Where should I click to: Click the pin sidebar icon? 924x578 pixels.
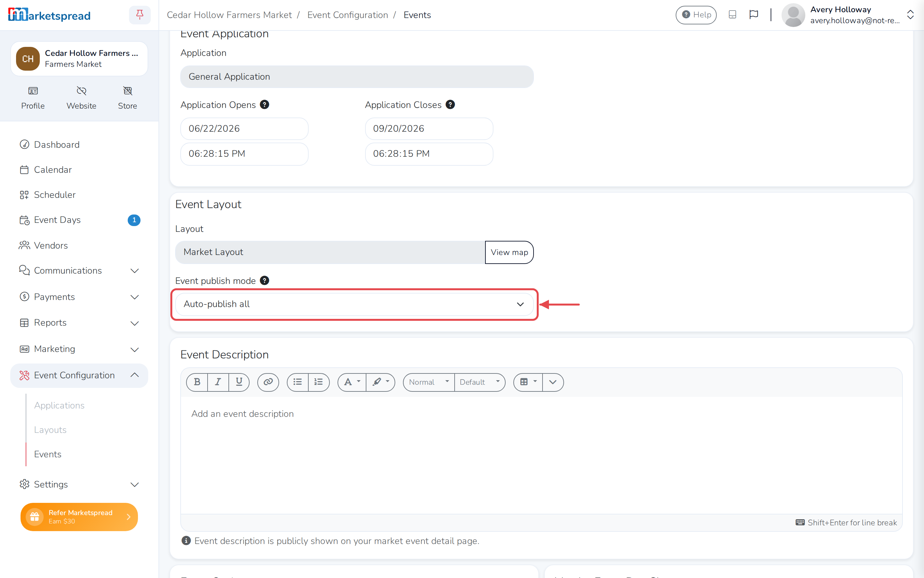tap(140, 15)
